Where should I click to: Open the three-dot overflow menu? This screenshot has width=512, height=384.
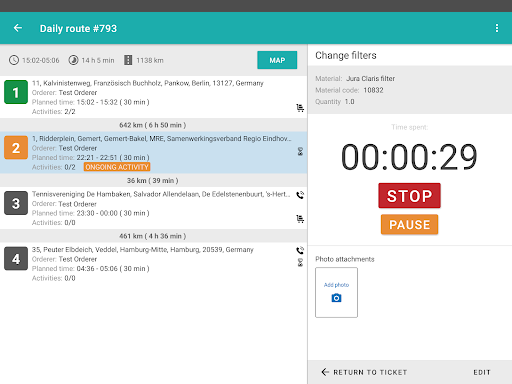click(497, 28)
